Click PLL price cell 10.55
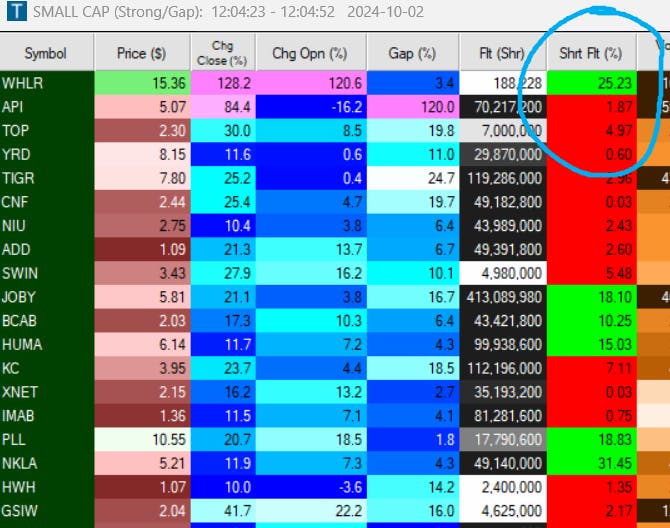The image size is (670, 528). tap(142, 440)
